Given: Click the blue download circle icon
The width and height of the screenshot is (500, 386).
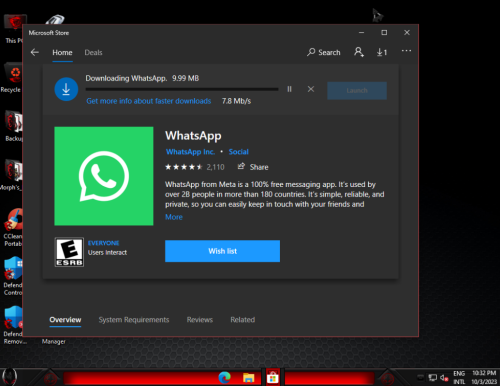Looking at the screenshot, I should 66,89.
